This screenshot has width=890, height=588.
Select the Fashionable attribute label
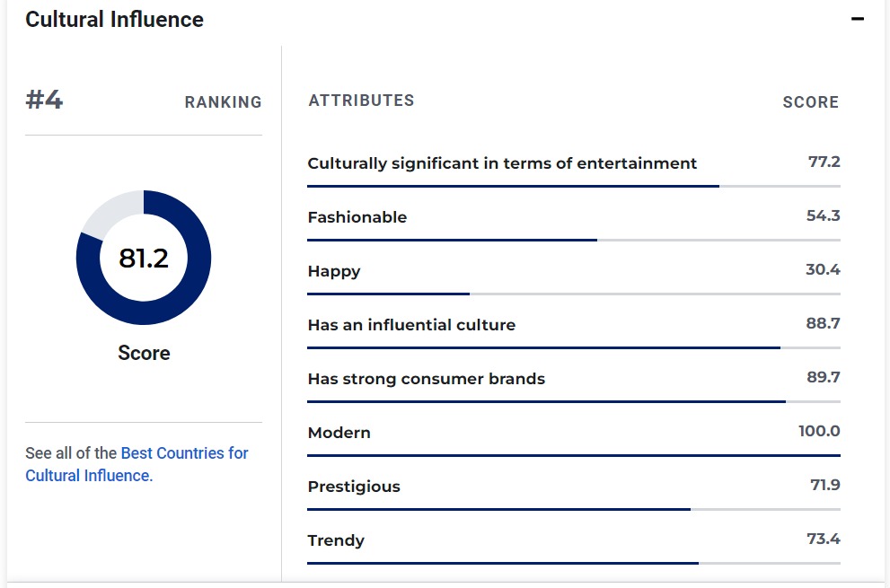357,217
